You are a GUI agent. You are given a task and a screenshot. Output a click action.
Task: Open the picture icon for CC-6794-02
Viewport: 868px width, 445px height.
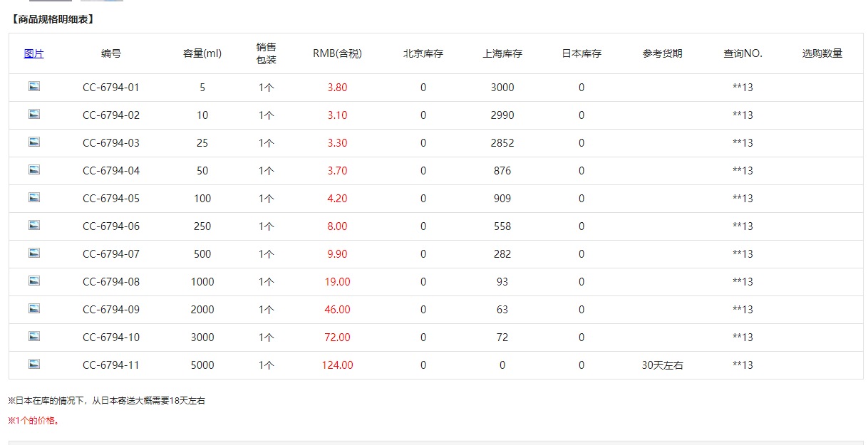point(34,115)
